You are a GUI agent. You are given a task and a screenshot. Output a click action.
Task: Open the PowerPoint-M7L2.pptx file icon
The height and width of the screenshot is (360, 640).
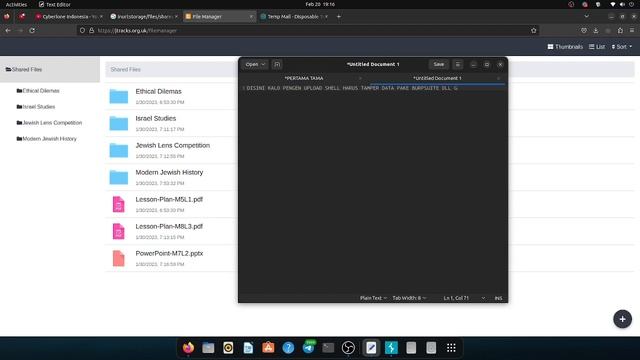pyautogui.click(x=118, y=258)
